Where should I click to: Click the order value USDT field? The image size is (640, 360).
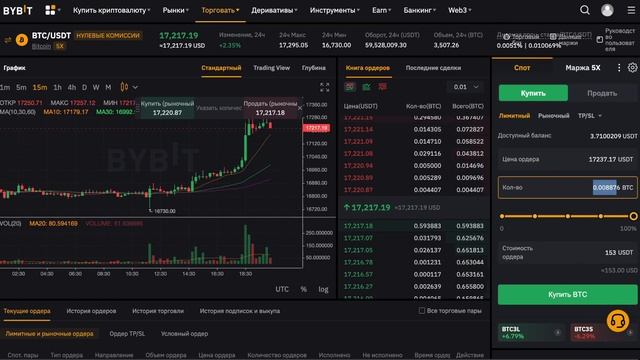coord(567,253)
